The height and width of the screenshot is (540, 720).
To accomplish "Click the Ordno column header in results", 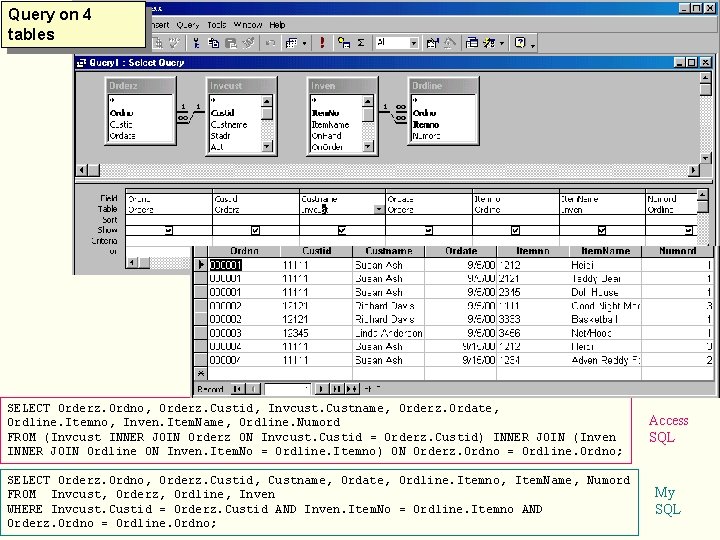I will 244,251.
